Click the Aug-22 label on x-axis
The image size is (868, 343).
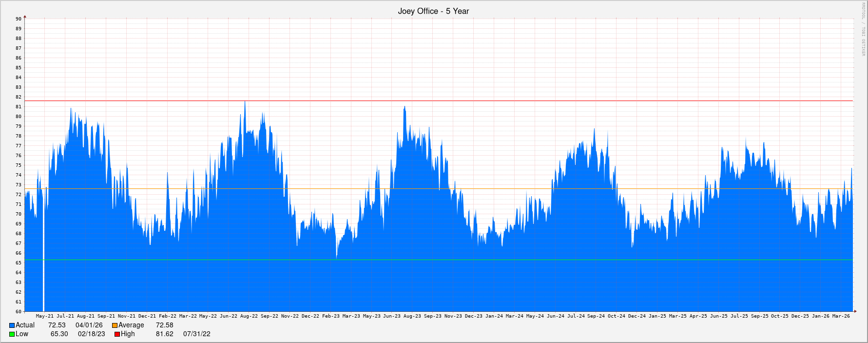pyautogui.click(x=249, y=316)
